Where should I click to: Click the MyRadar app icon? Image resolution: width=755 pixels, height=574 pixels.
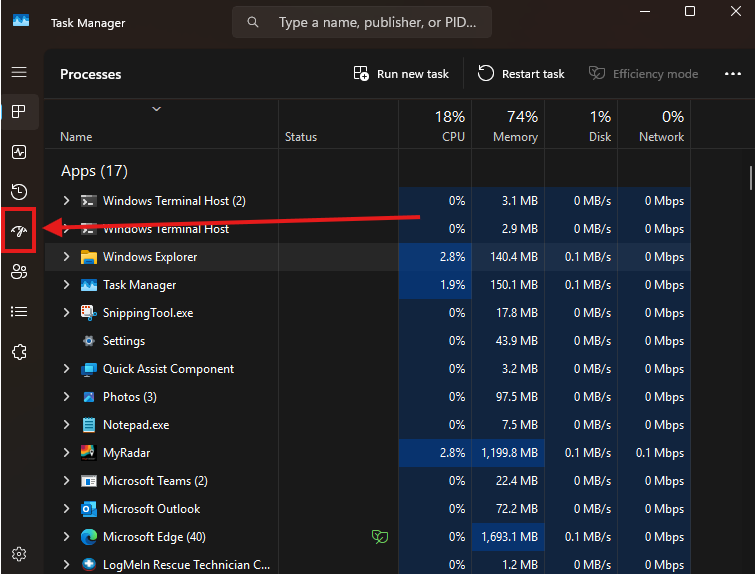pyautogui.click(x=89, y=453)
